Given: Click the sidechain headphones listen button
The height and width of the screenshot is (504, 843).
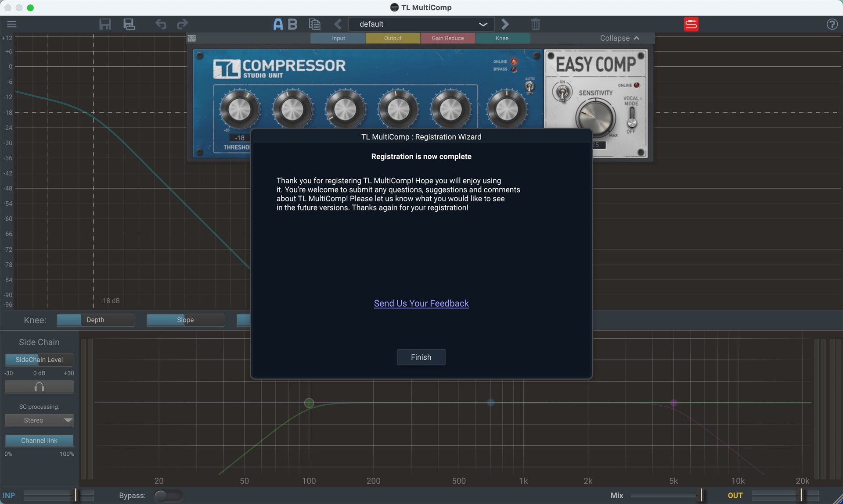Looking at the screenshot, I should (x=39, y=387).
